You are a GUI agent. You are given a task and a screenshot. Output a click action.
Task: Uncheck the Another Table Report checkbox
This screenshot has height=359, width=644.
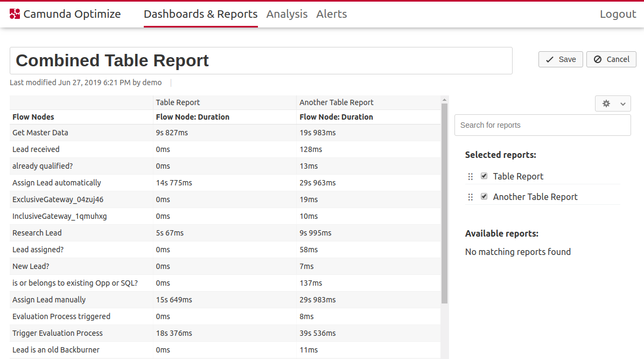point(484,197)
